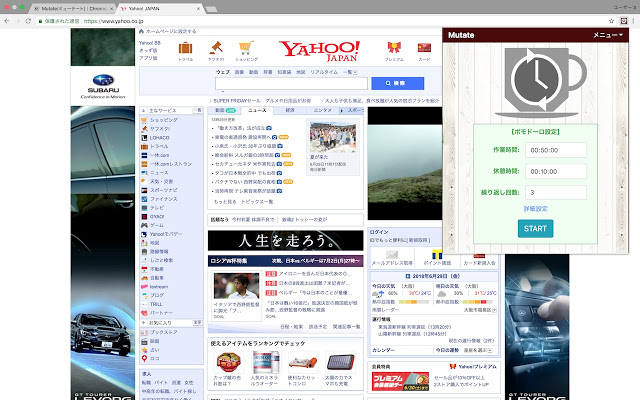
Task: Bookmark this page with the star icon
Action: [611, 21]
